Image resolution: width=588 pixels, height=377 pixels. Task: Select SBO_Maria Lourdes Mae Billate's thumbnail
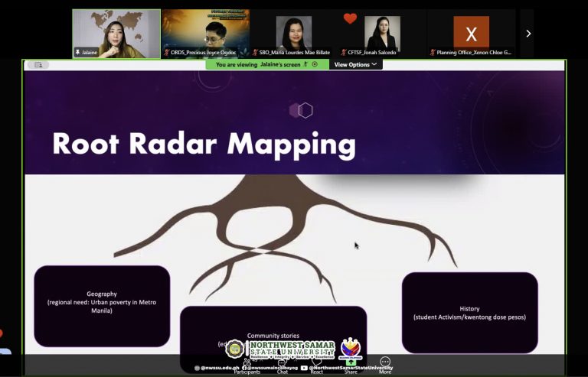[294, 34]
